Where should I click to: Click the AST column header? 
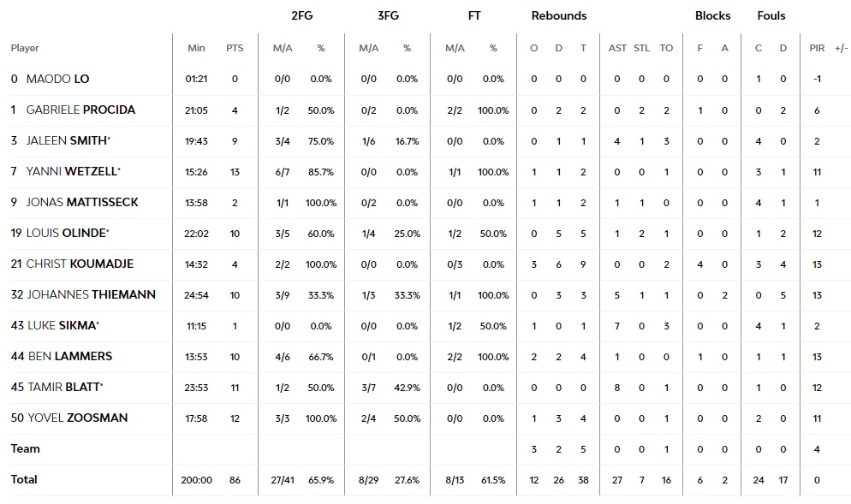[x=617, y=48]
